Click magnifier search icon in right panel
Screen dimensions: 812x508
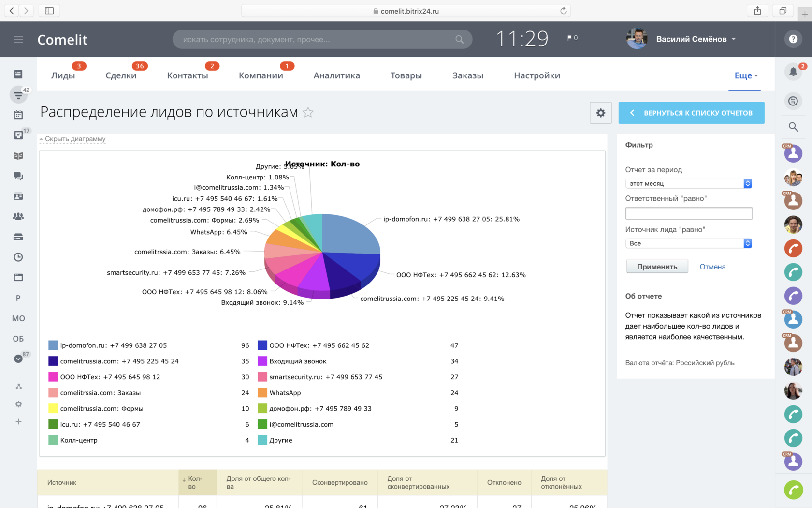pos(793,127)
